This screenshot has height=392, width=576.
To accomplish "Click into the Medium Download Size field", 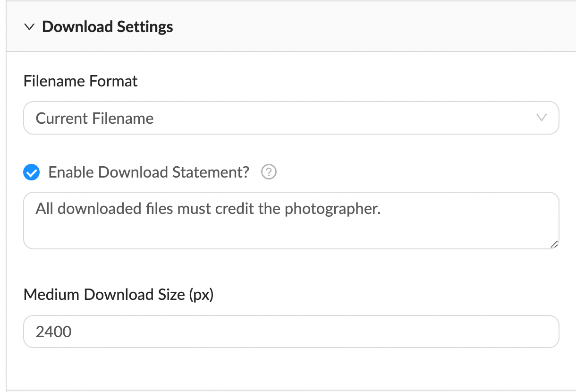I will click(291, 332).
